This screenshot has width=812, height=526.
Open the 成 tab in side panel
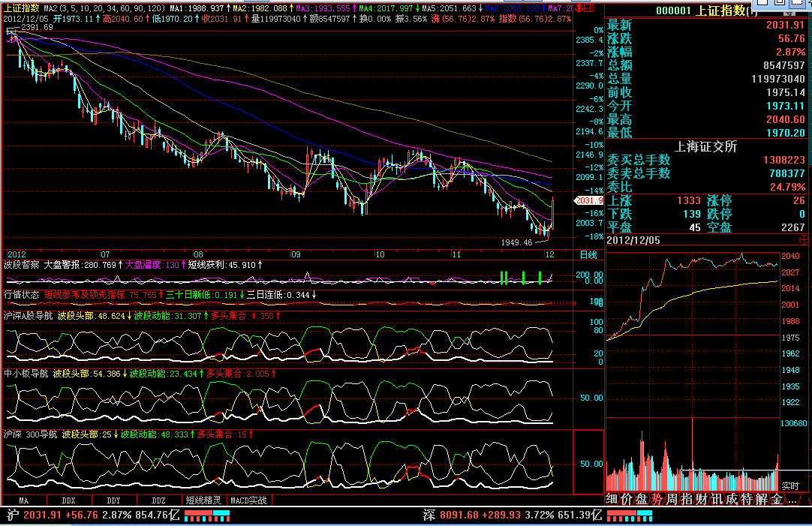[732, 499]
